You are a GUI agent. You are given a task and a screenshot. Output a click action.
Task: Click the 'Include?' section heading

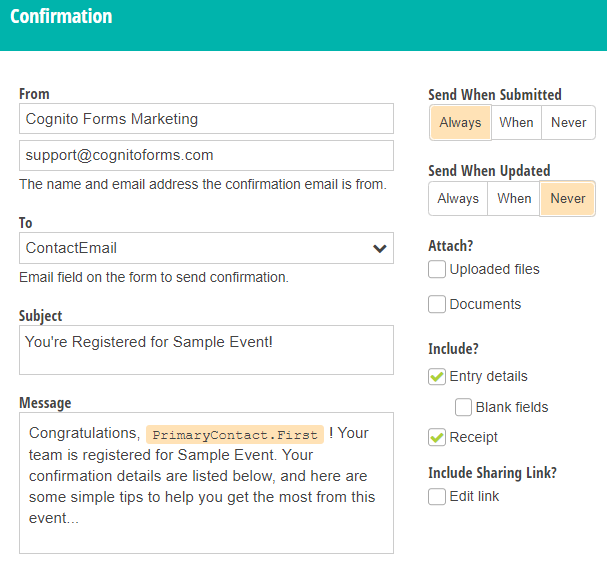click(x=453, y=349)
